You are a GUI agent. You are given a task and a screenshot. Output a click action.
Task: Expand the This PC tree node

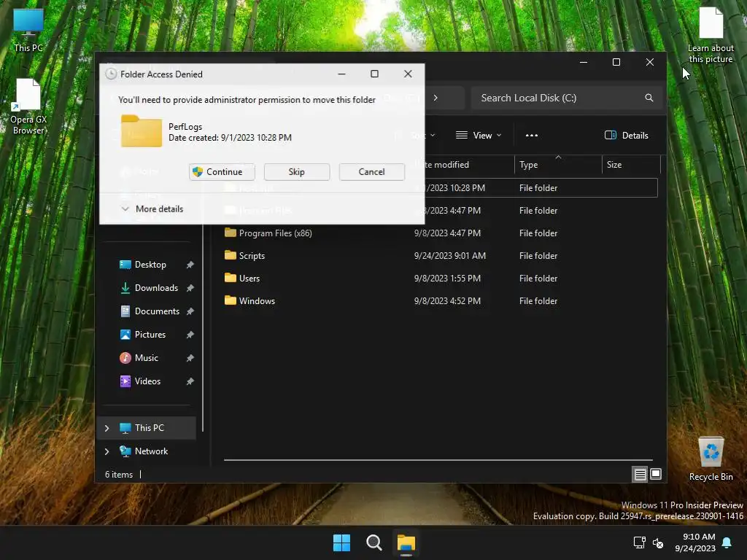coord(107,429)
